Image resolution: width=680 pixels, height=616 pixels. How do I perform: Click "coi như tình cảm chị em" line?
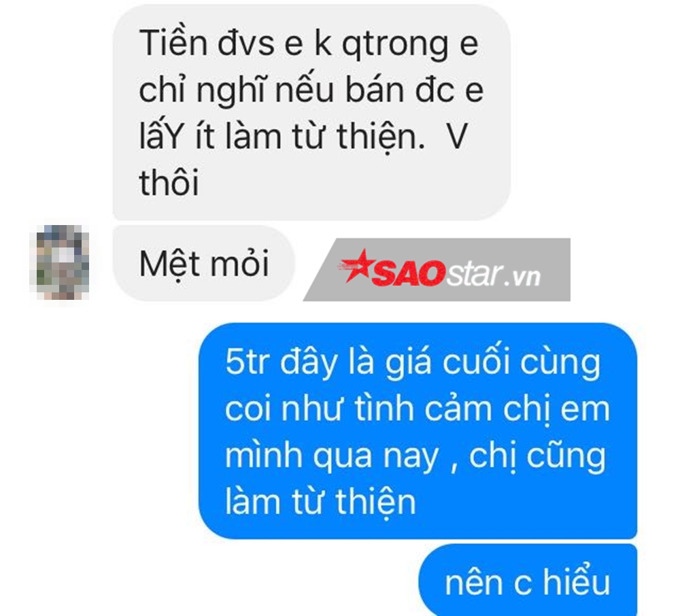click(x=418, y=409)
